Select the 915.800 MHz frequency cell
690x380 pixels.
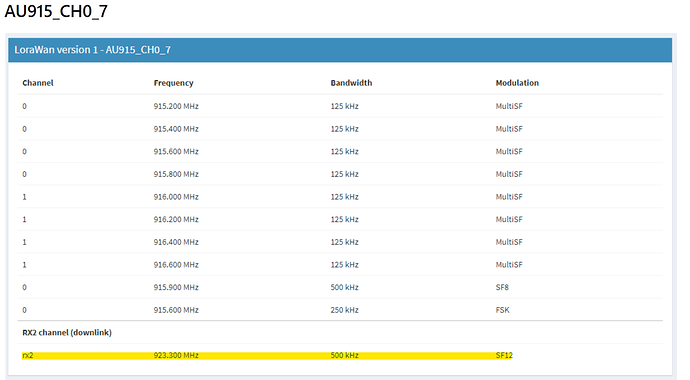[176, 174]
